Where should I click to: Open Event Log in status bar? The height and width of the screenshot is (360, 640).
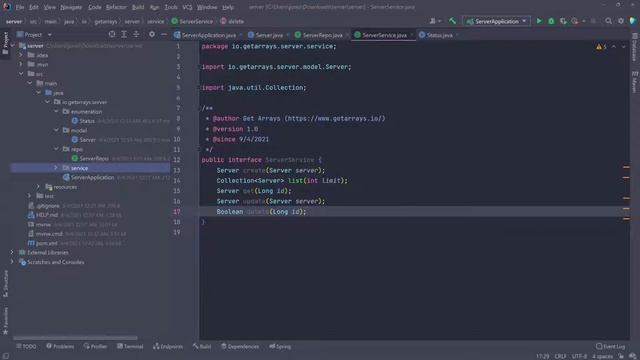[611, 346]
